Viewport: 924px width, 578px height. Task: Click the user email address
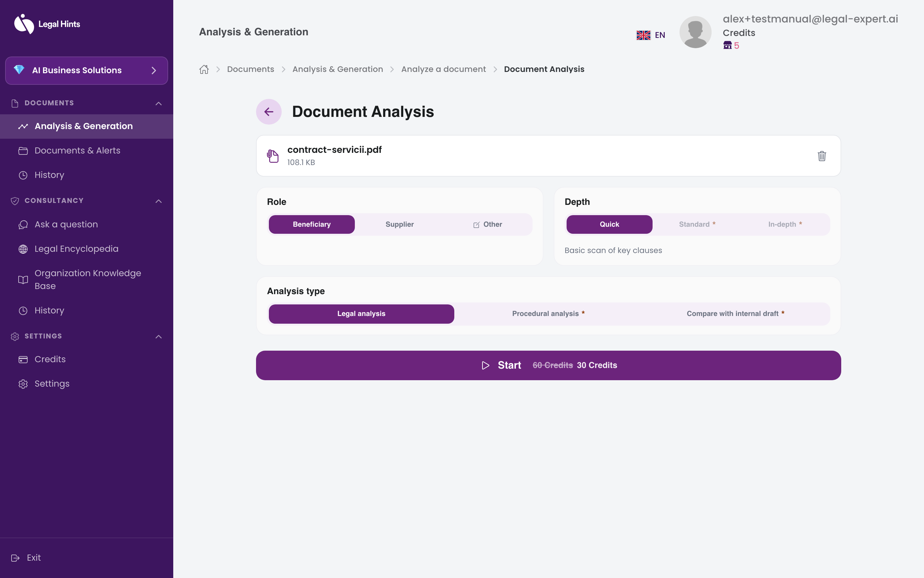[x=810, y=19]
